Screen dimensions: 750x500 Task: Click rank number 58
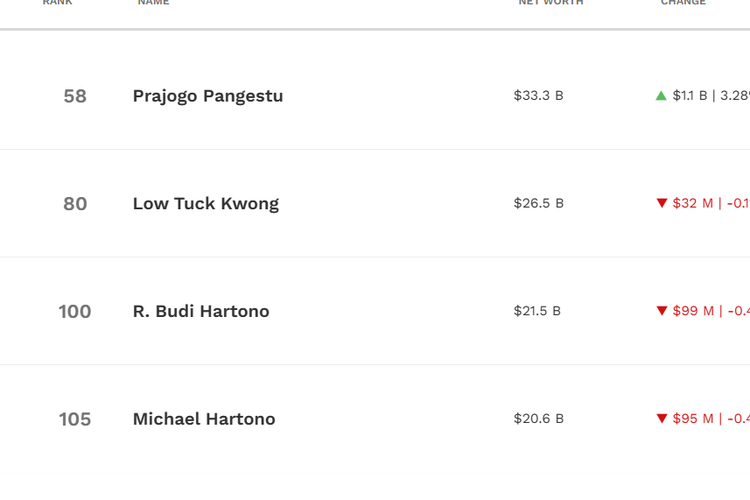(75, 96)
